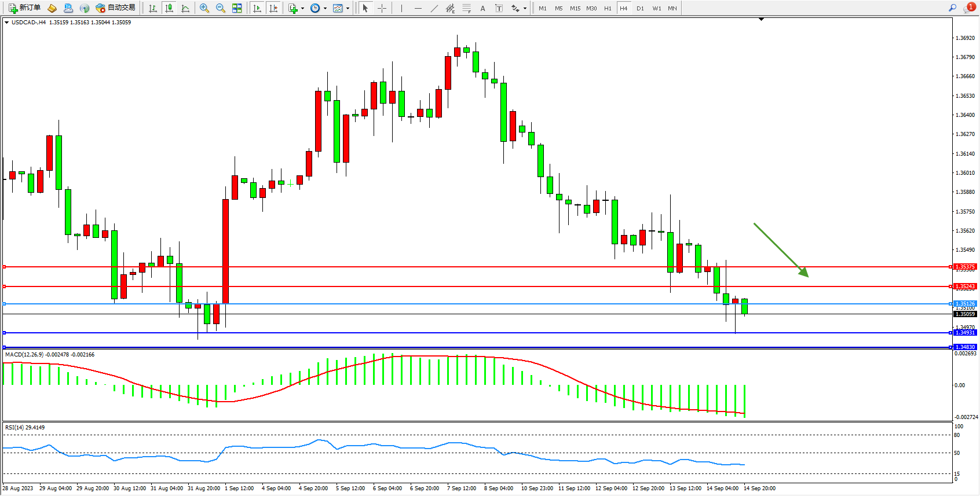The height and width of the screenshot is (496, 980).
Task: Switch chart to bar chart mode
Action: [x=153, y=8]
